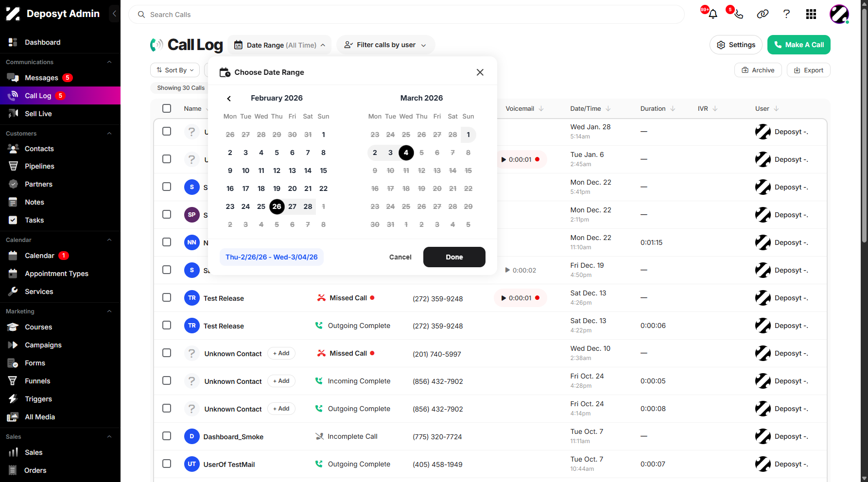This screenshot has width=868, height=482.
Task: Check the Wed Jan. 28 call row checkbox
Action: (x=167, y=131)
